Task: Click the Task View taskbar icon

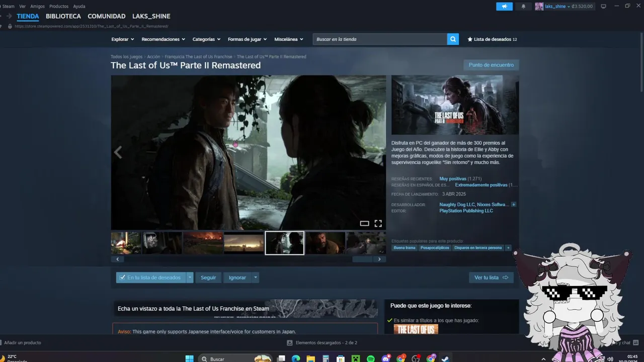Action: click(x=281, y=358)
